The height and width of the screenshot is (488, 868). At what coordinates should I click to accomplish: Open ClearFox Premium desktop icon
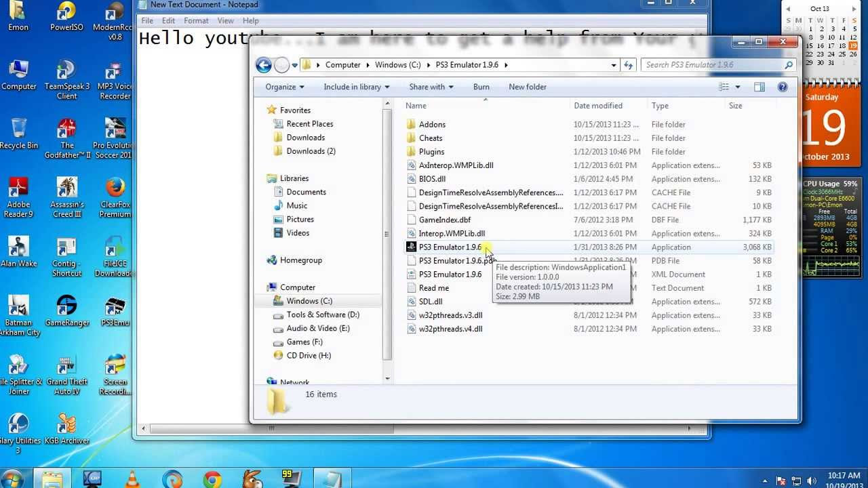[115, 198]
